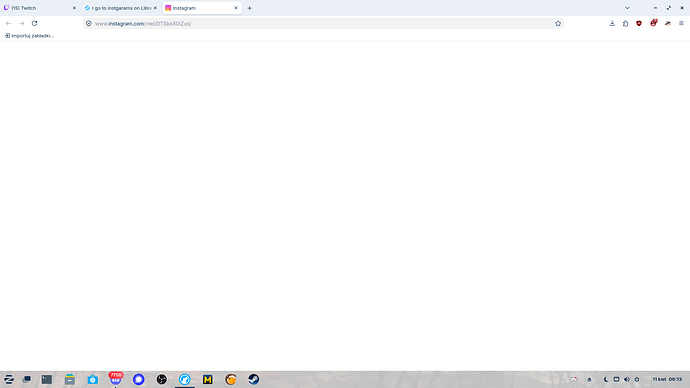690x388 pixels.
Task: Open the volume control in system tray
Action: [x=627, y=379]
